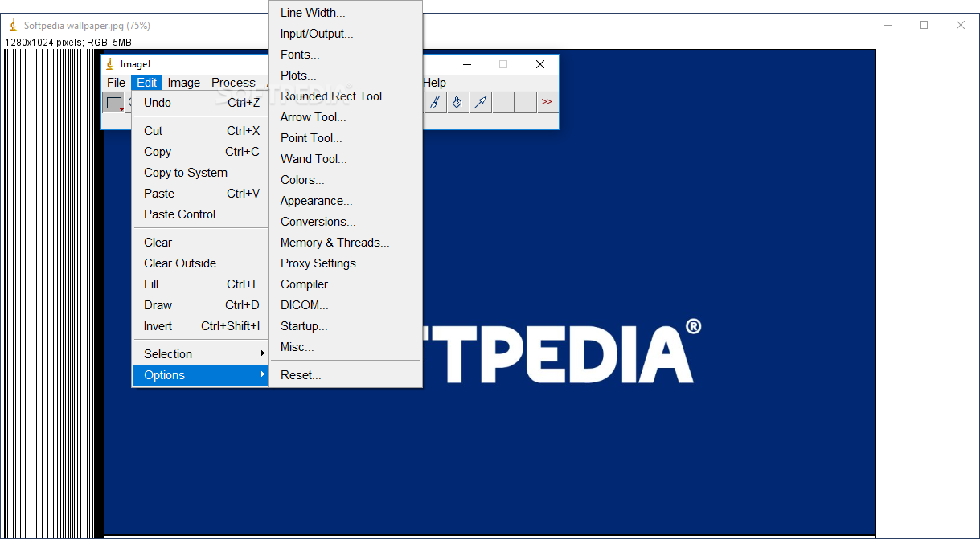Open Fonts options
Viewport: 980px width, 539px height.
(345, 55)
